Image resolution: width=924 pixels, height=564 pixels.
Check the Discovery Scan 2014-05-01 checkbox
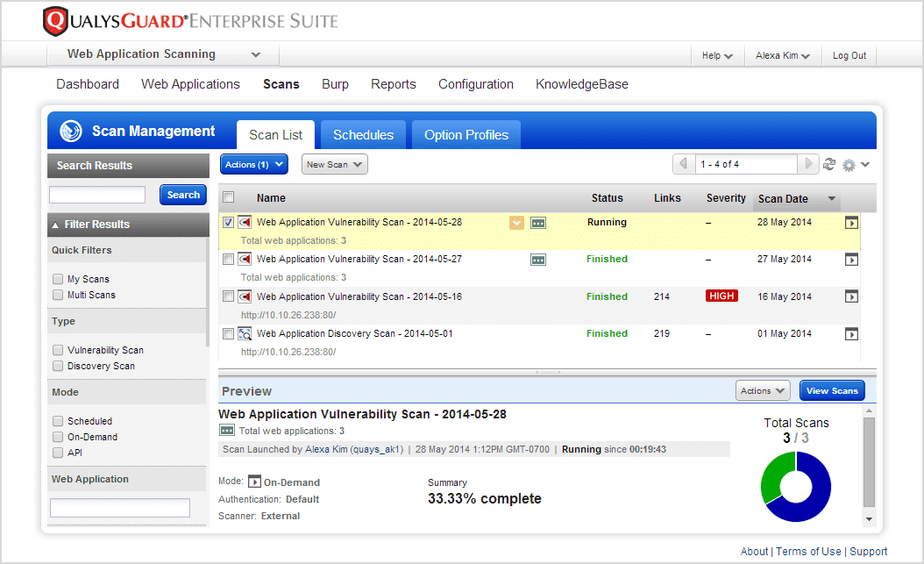point(229,333)
